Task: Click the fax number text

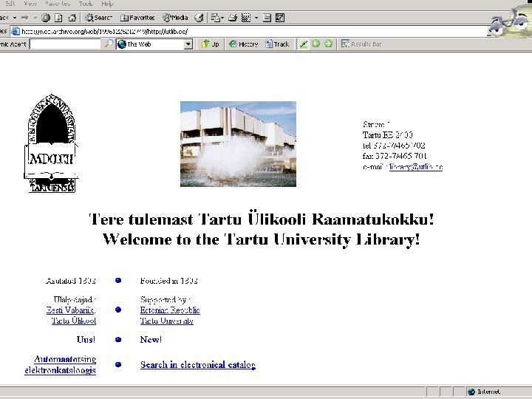Action: tap(395, 156)
